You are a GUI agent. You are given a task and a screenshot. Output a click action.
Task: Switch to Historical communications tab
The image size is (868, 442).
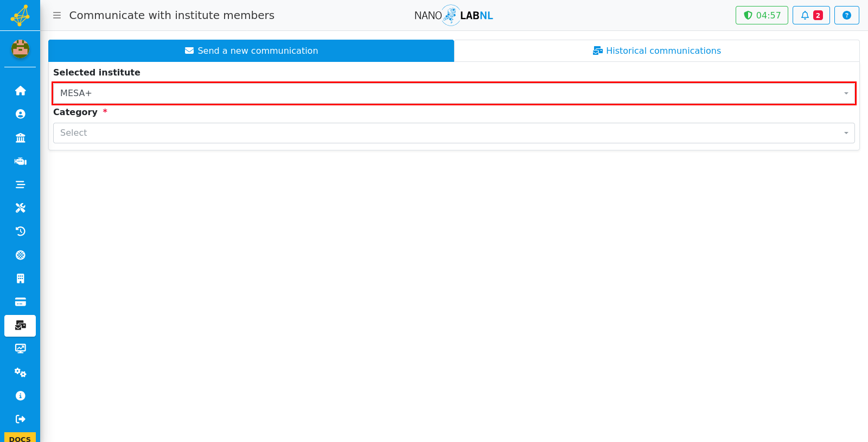point(656,50)
